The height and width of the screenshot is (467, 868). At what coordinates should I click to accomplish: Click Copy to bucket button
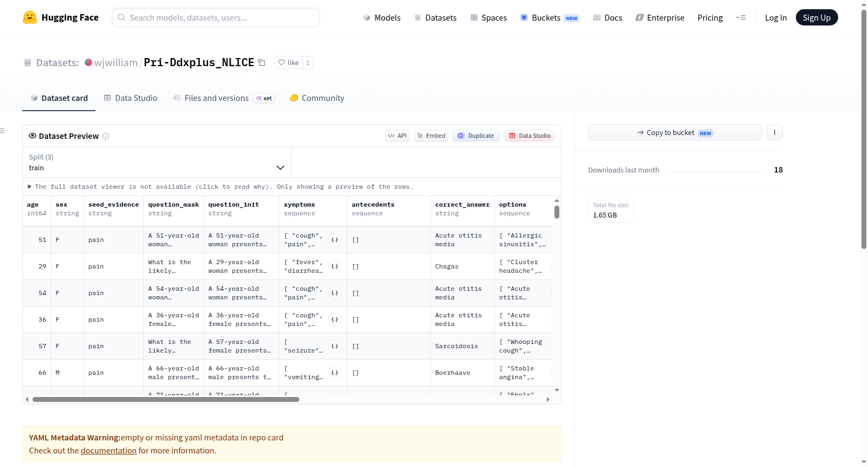coord(675,132)
